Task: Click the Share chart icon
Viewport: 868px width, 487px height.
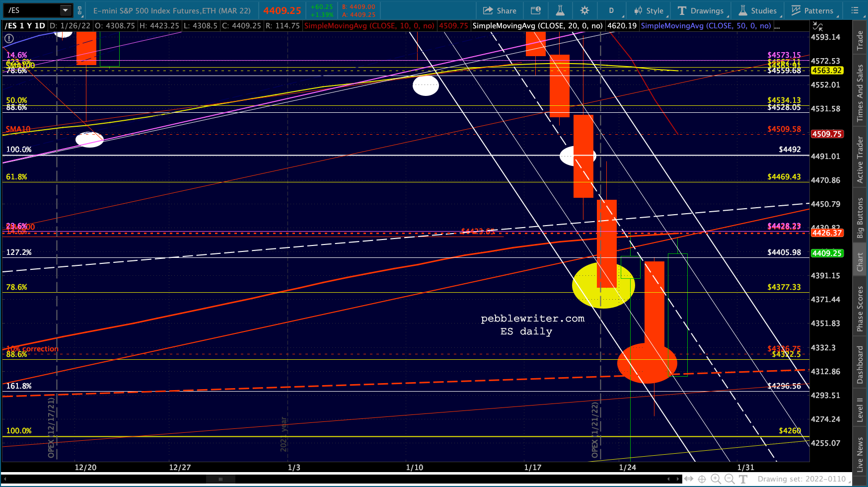Action: pos(488,10)
